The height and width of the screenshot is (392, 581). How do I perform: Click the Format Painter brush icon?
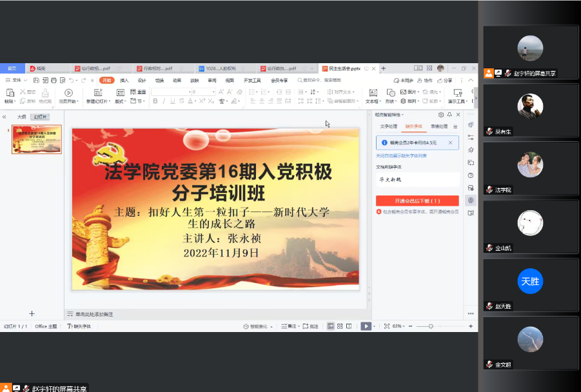tap(45, 93)
